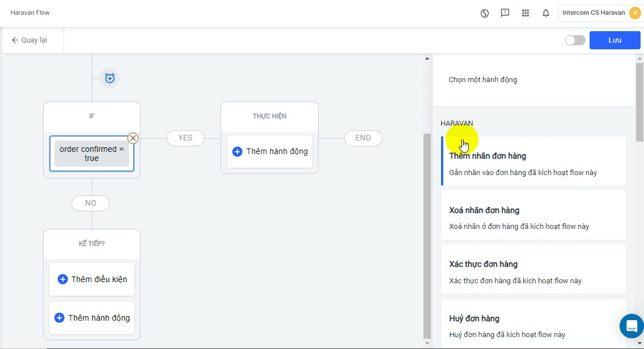Toggle the flow activation switch
The image size is (644, 349).
575,40
